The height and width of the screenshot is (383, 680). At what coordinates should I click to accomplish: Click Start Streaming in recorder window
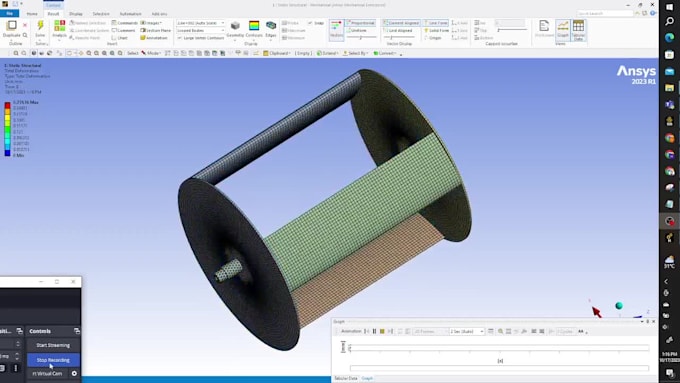tap(53, 345)
